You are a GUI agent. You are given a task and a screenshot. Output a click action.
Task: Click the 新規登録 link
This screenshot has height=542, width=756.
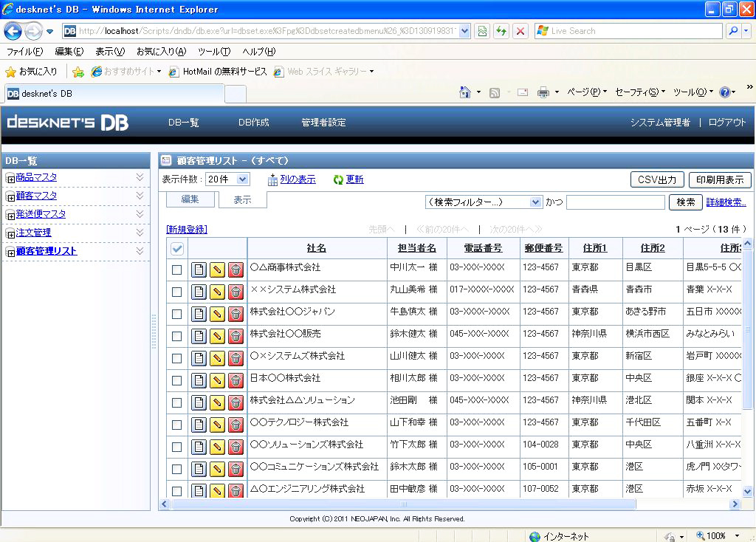[x=187, y=230]
